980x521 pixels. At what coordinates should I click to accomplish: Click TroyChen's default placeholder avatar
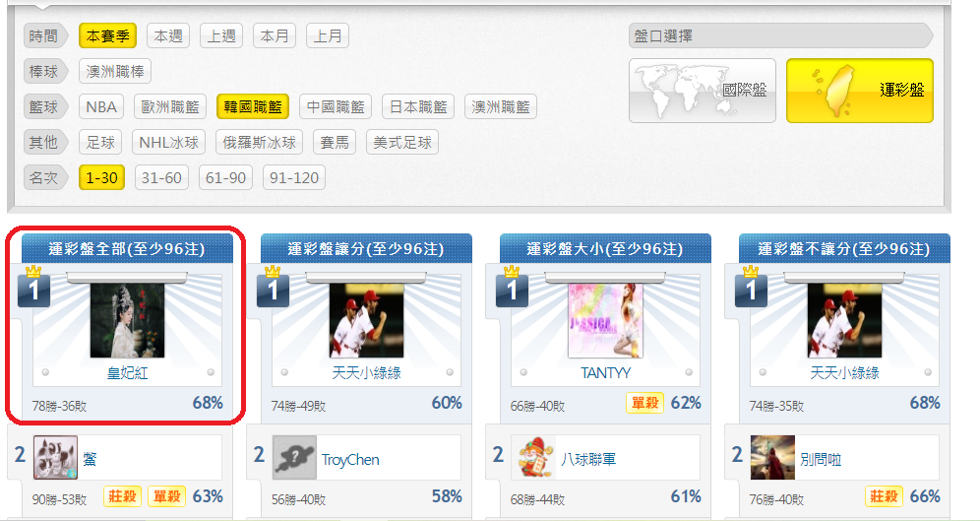(294, 458)
